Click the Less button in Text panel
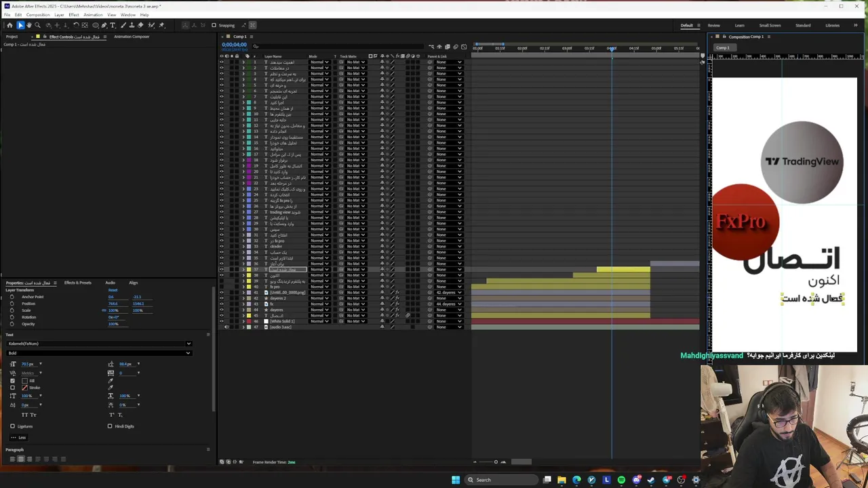This screenshot has height=488, width=868. (18, 437)
